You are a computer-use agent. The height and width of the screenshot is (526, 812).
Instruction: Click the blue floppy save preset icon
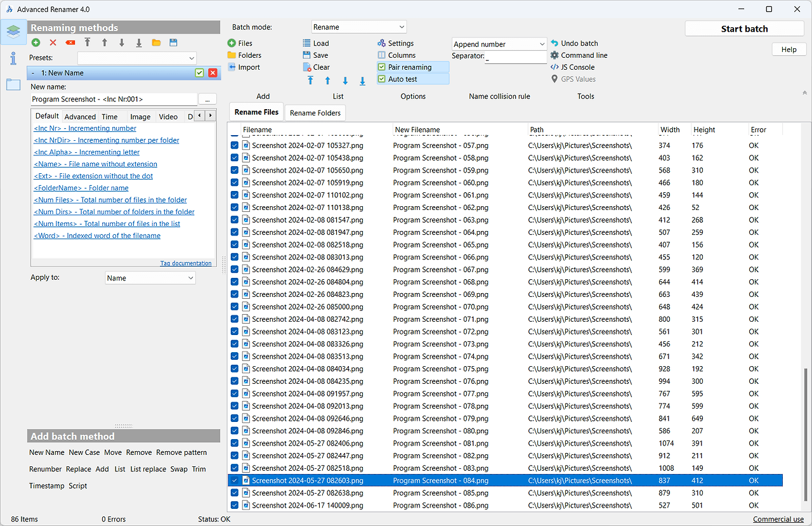tap(173, 43)
